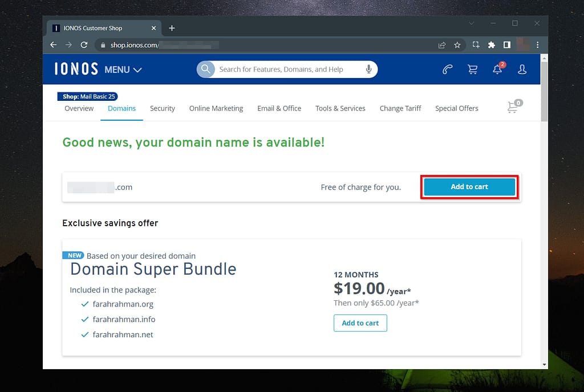Image resolution: width=584 pixels, height=392 pixels.
Task: Click the $19.00 /year price text
Action: (x=372, y=289)
